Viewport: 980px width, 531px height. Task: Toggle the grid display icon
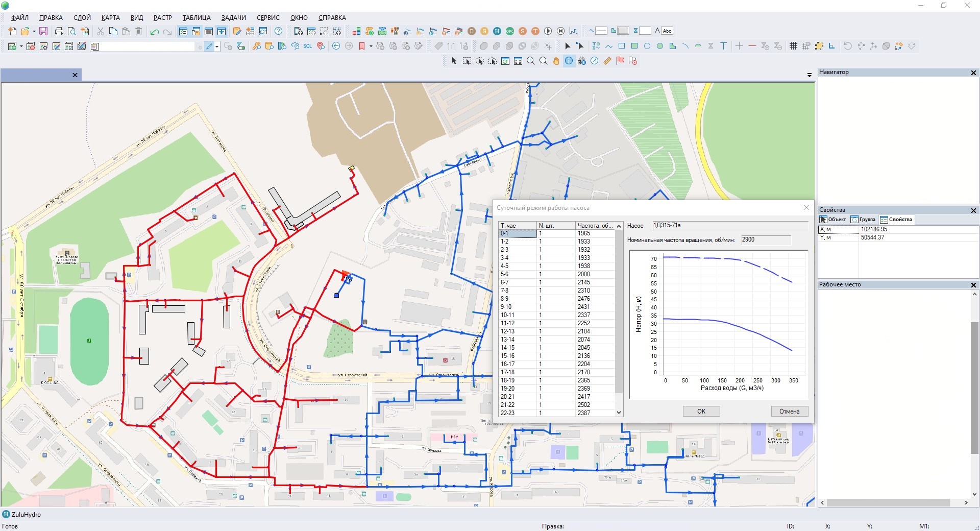click(793, 46)
